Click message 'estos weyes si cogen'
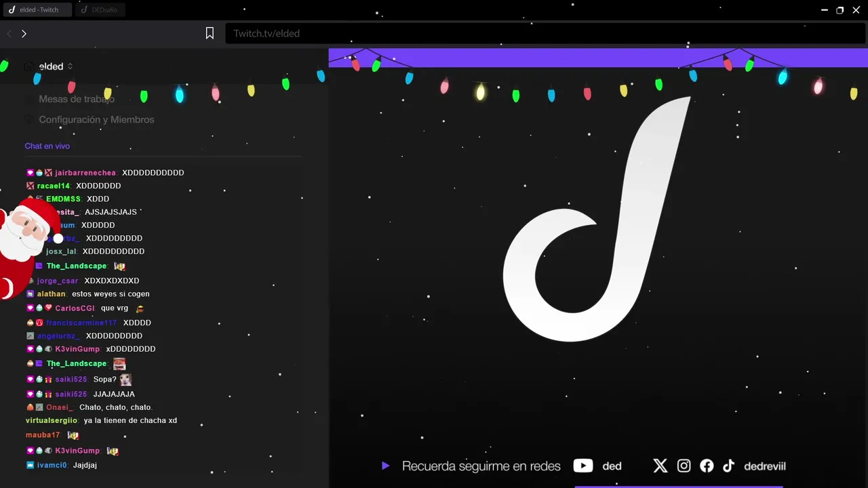Viewport: 868px width, 488px height. click(111, 294)
